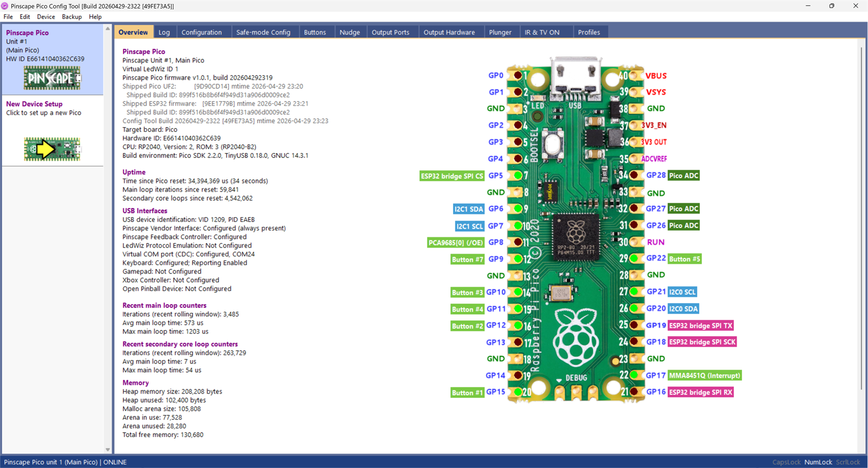Click the "Button #2" pin label
Viewport: 868px width, 468px height.
coord(468,326)
